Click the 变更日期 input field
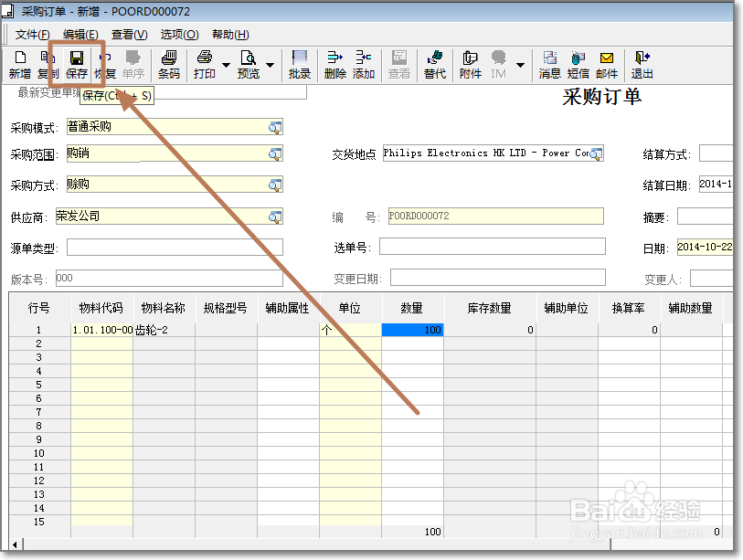Screen dimensions: 743x560 pyautogui.click(x=498, y=278)
